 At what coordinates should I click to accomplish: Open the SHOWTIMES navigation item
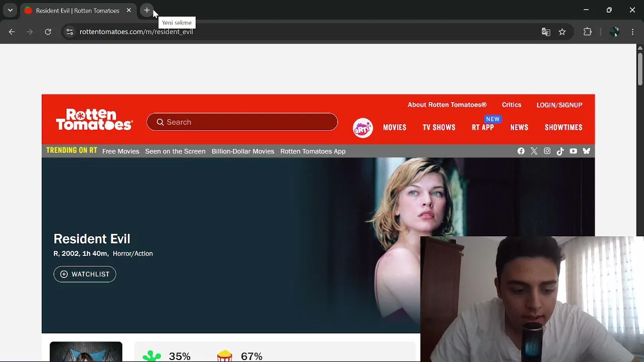pos(563,128)
